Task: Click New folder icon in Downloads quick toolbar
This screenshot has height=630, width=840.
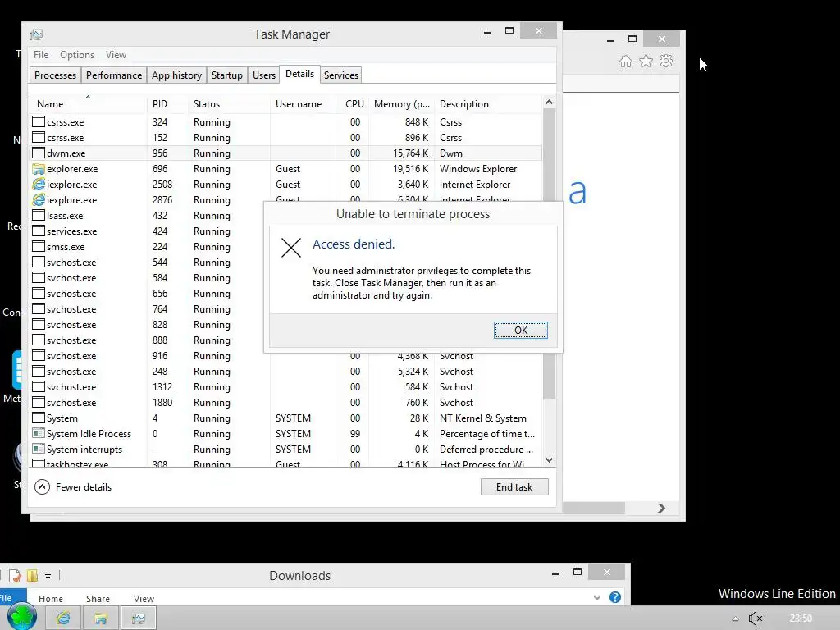Action: click(x=33, y=576)
